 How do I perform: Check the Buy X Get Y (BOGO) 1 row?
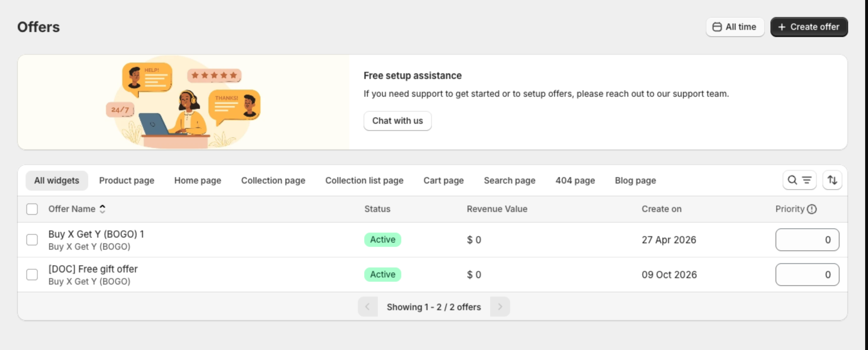[x=32, y=240]
